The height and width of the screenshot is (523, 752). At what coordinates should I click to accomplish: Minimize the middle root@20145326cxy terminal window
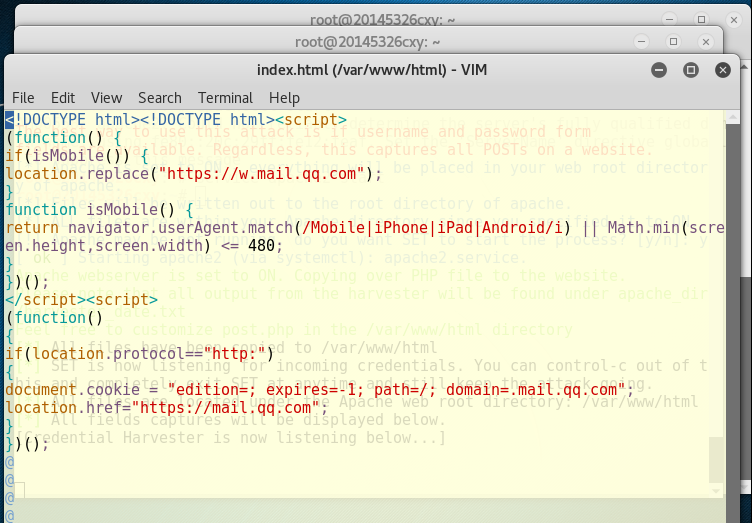642,42
